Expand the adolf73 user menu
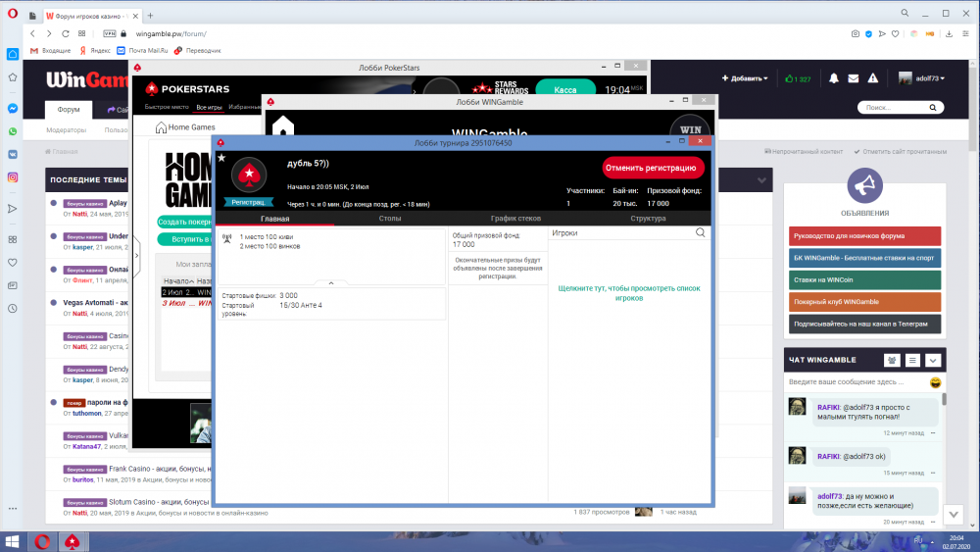The height and width of the screenshot is (552, 980). [x=921, y=78]
